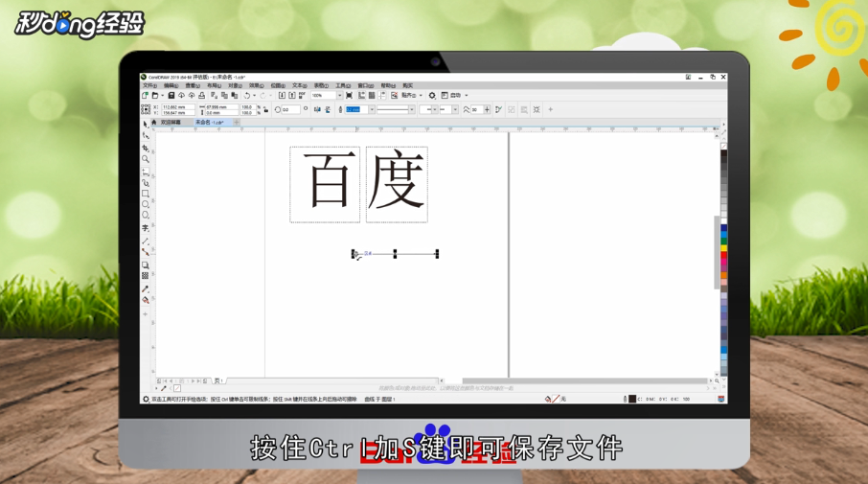
Task: Select the Color Eyedropper tool
Action: tap(146, 288)
